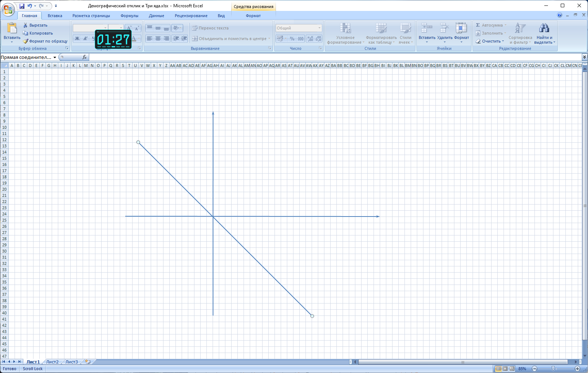Increase font size with the large A icon
This screenshot has height=373, width=588.
(129, 28)
